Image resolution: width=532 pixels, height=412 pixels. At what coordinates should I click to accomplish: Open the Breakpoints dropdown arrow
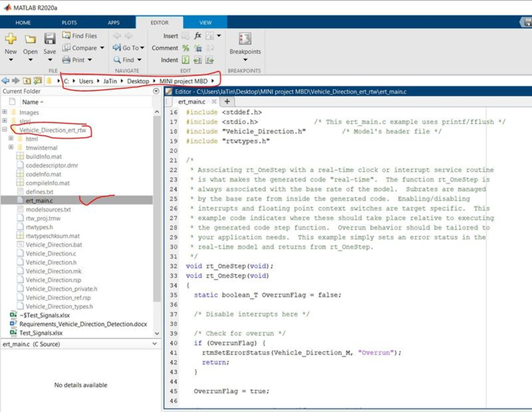[245, 60]
